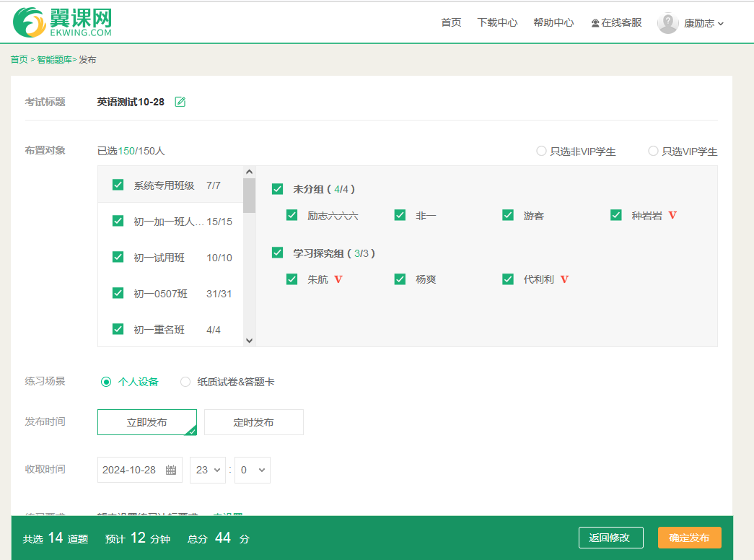Select 个人设备 practice scene
This screenshot has height=560, width=754.
point(106,382)
